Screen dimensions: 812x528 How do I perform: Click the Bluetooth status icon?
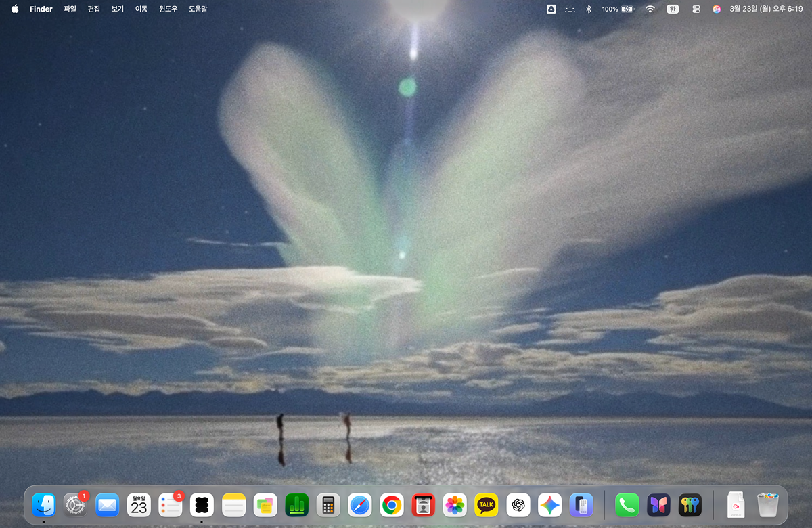pyautogui.click(x=589, y=9)
